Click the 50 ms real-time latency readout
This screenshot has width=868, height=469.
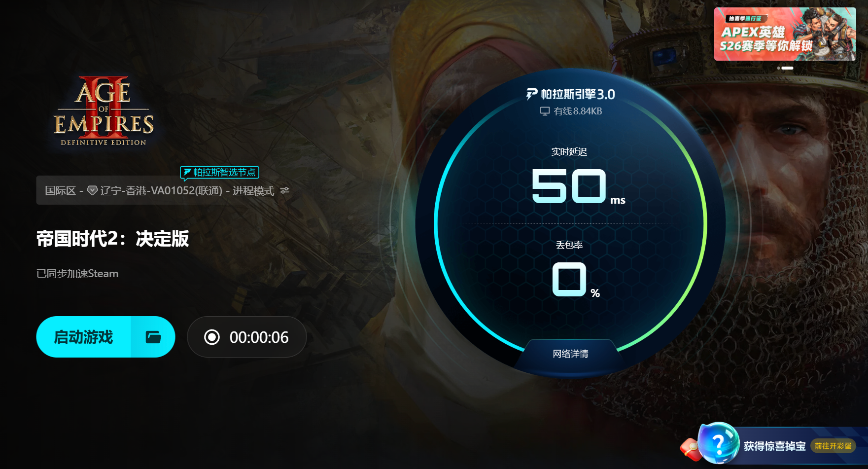578,186
